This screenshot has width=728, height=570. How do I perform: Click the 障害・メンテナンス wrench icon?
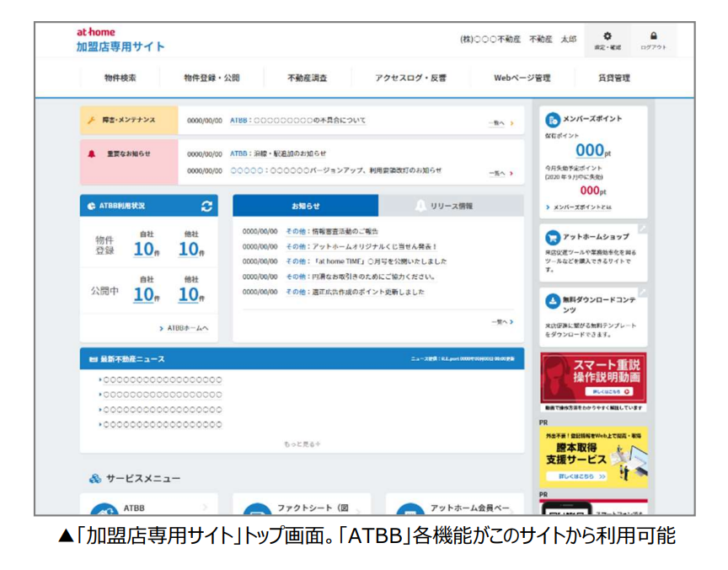point(89,118)
